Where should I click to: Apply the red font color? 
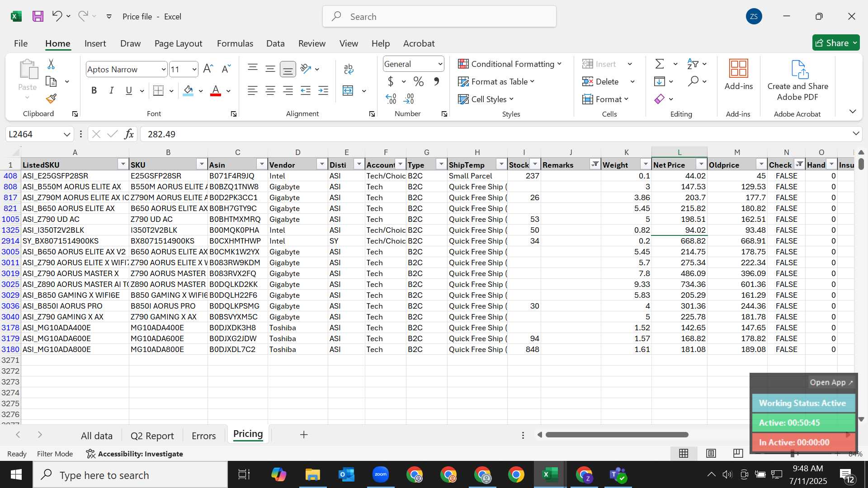(216, 91)
